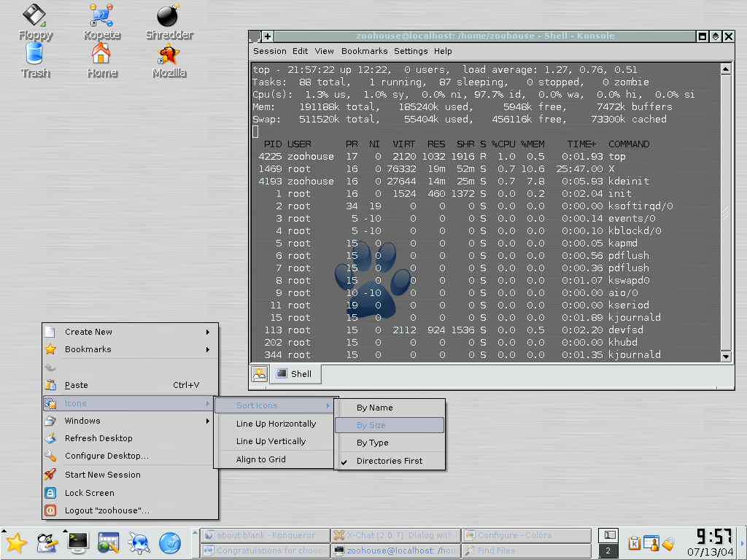Switch to virtual desktop 2 in the pager
The width and height of the screenshot is (747, 560).
coord(608,551)
